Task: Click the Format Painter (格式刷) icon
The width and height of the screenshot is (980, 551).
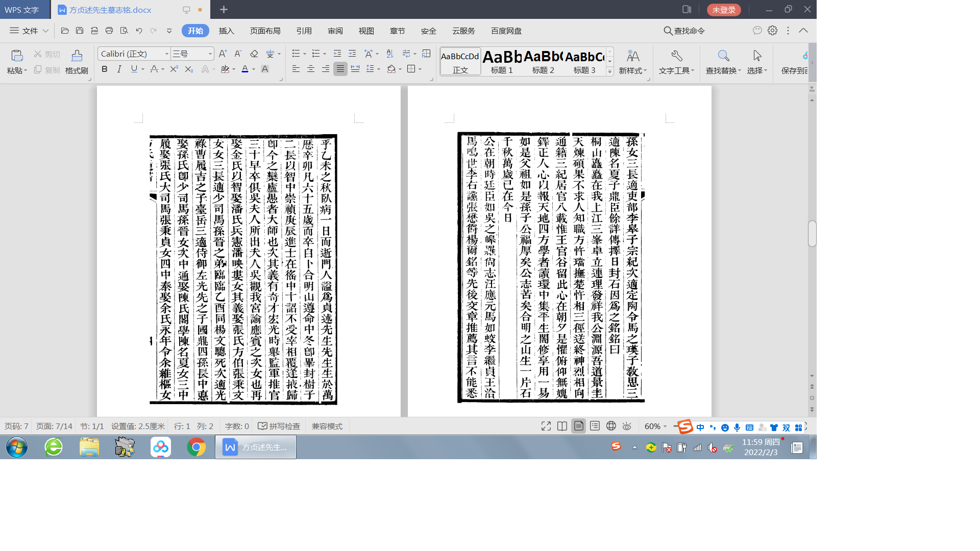Action: pyautogui.click(x=77, y=56)
